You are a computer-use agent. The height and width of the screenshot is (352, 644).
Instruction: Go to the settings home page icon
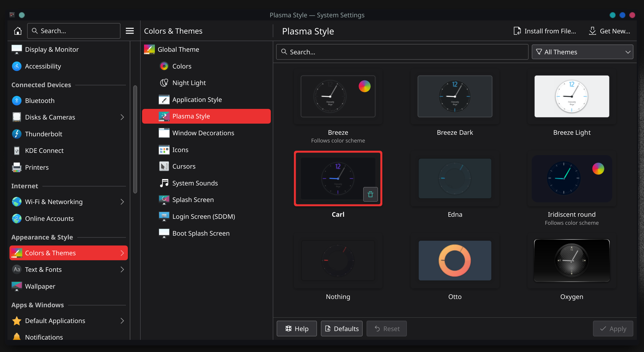click(18, 31)
